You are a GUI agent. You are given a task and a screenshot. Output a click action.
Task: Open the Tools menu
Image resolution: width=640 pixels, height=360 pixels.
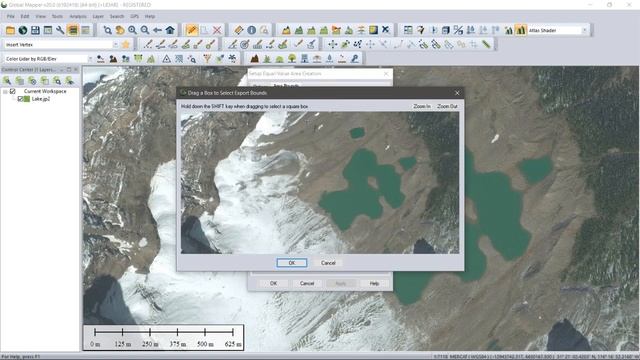click(57, 16)
